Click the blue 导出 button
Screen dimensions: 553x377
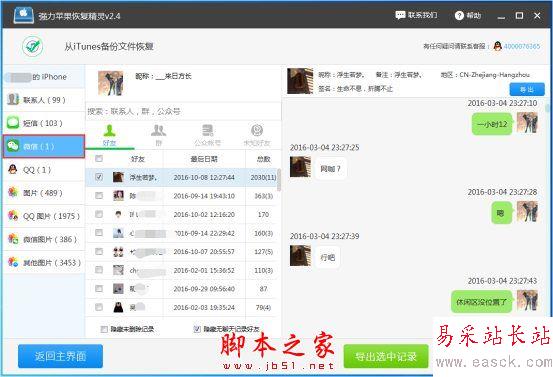coord(527,90)
